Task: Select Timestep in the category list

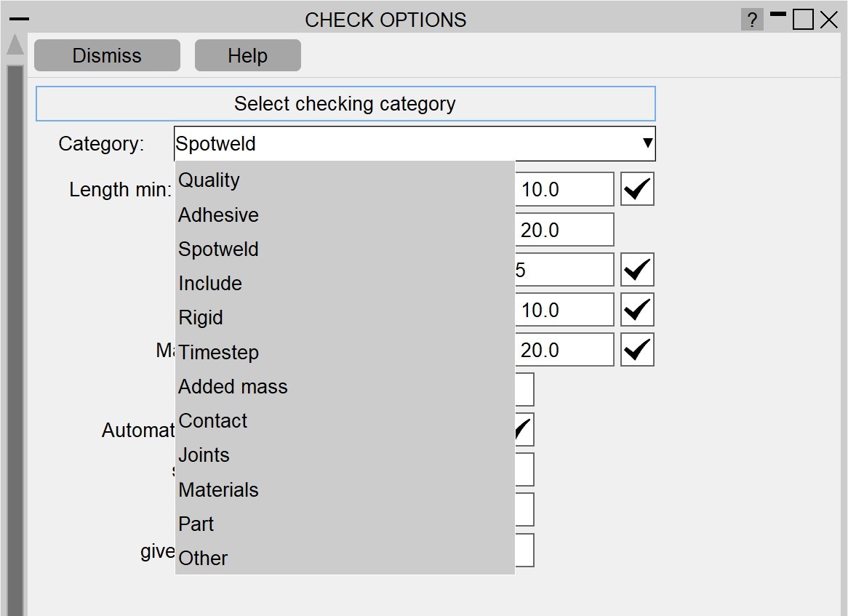Action: click(345, 352)
